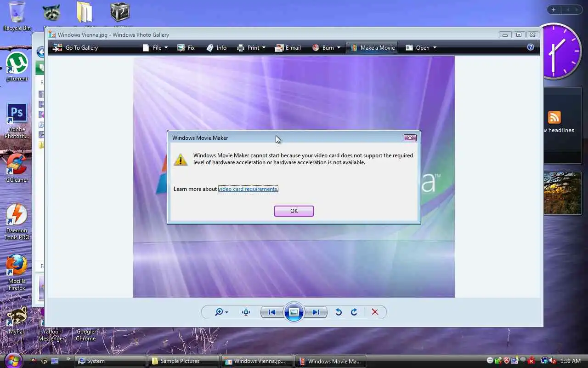The image size is (588, 368).
Task: Select the folder icon on the desktop
Action: (85, 12)
